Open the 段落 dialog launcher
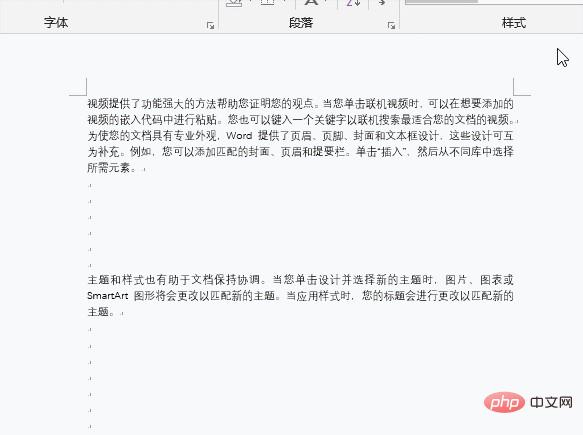The image size is (583, 435). (x=391, y=26)
